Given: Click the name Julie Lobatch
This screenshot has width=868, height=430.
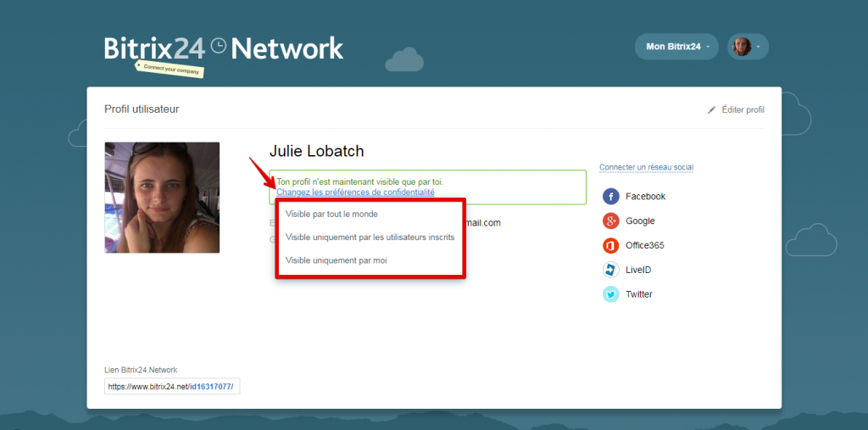Looking at the screenshot, I should click(x=317, y=151).
